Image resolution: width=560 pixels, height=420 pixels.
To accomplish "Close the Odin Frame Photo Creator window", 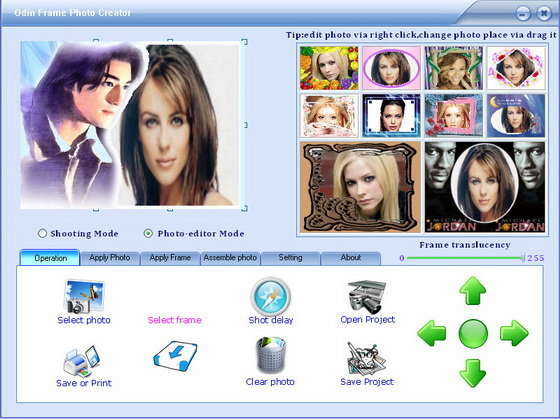I will click(544, 14).
